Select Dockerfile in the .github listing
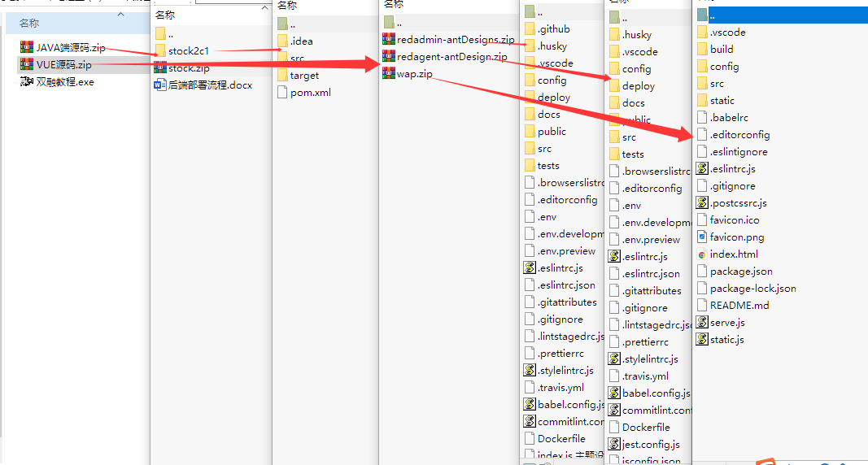Screen dimensions: 868x465 556,438
